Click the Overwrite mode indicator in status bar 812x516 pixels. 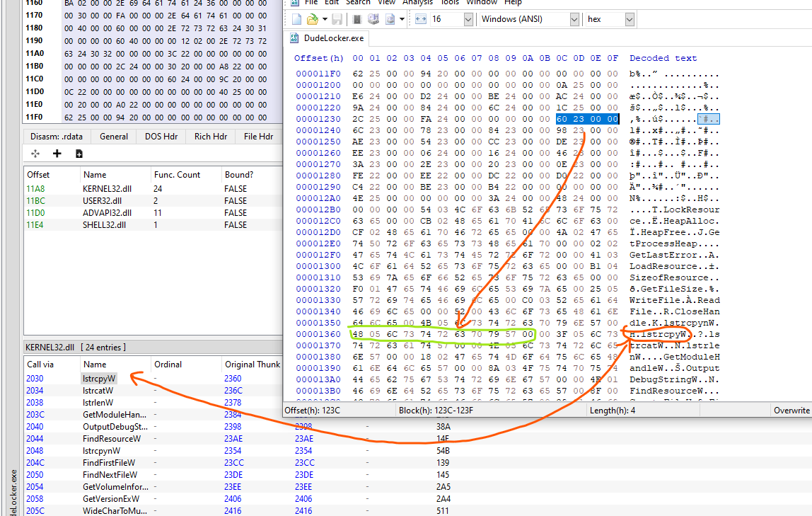click(x=791, y=411)
